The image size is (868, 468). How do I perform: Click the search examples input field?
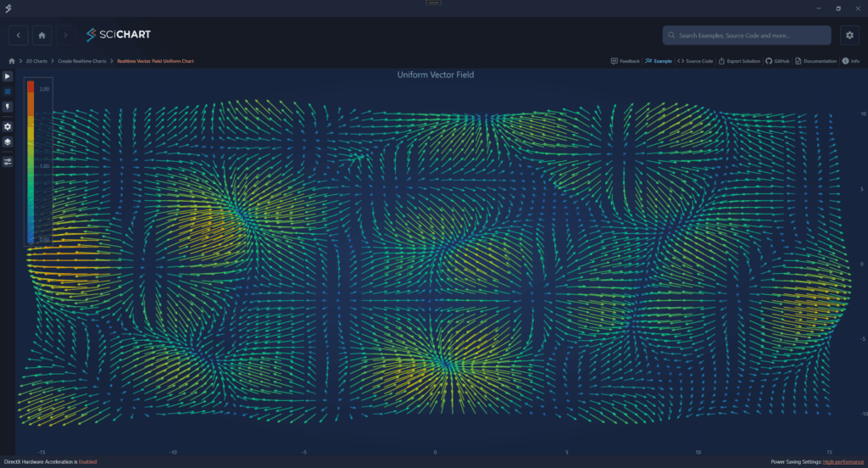(x=746, y=36)
